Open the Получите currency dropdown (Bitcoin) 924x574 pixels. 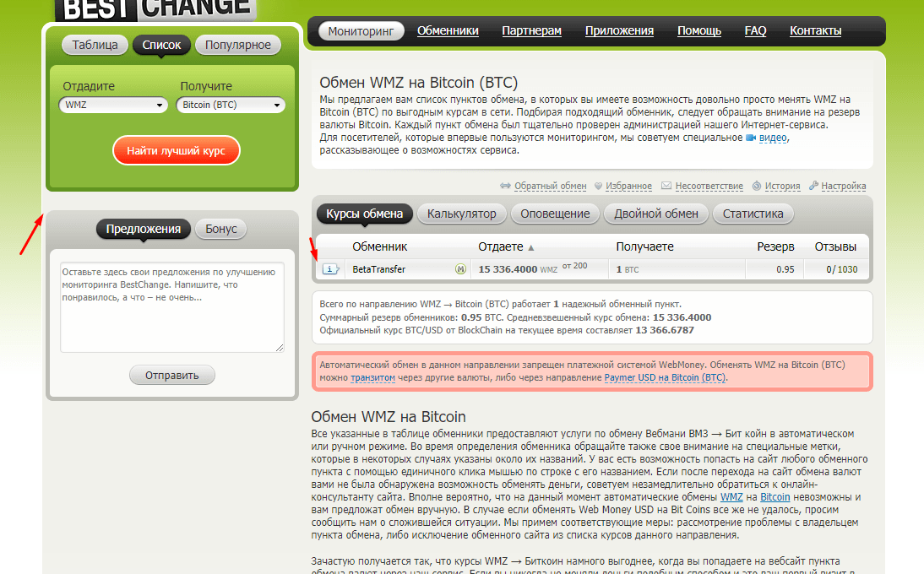click(231, 106)
